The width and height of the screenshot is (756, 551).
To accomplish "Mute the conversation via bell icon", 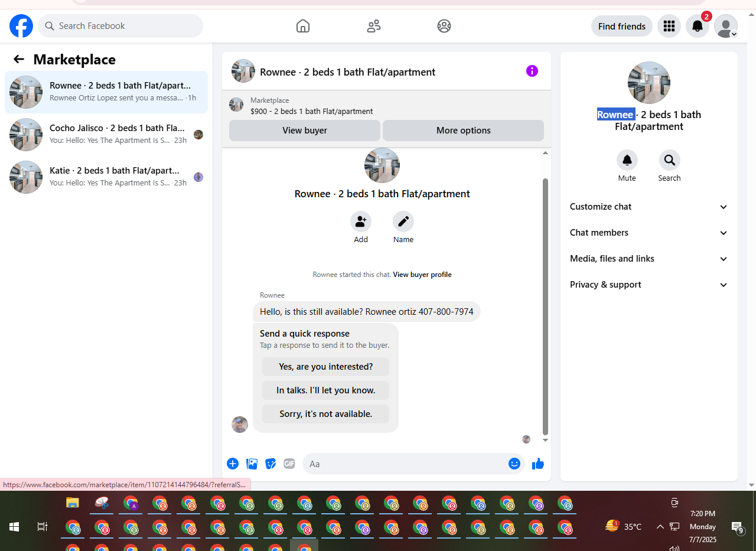I will [627, 160].
